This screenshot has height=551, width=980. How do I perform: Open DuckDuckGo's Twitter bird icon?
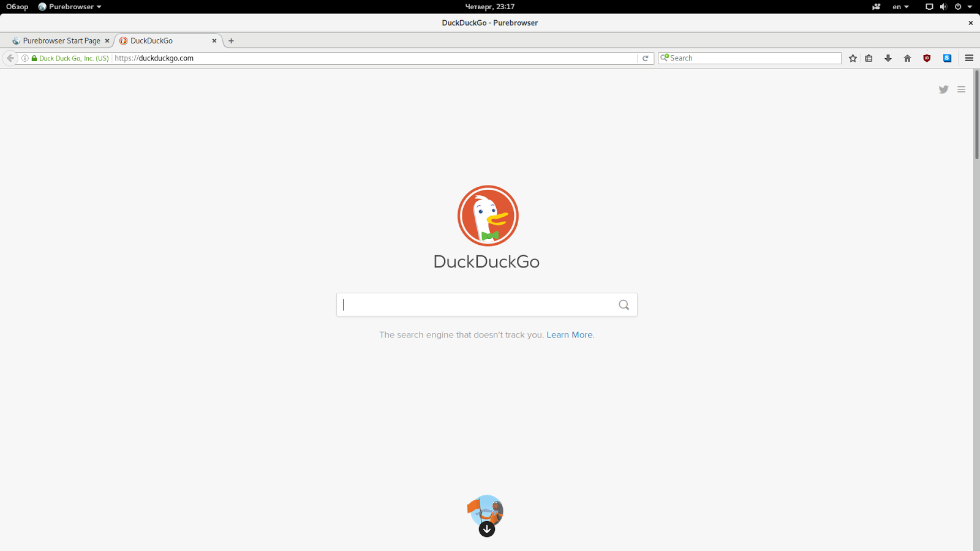click(943, 89)
